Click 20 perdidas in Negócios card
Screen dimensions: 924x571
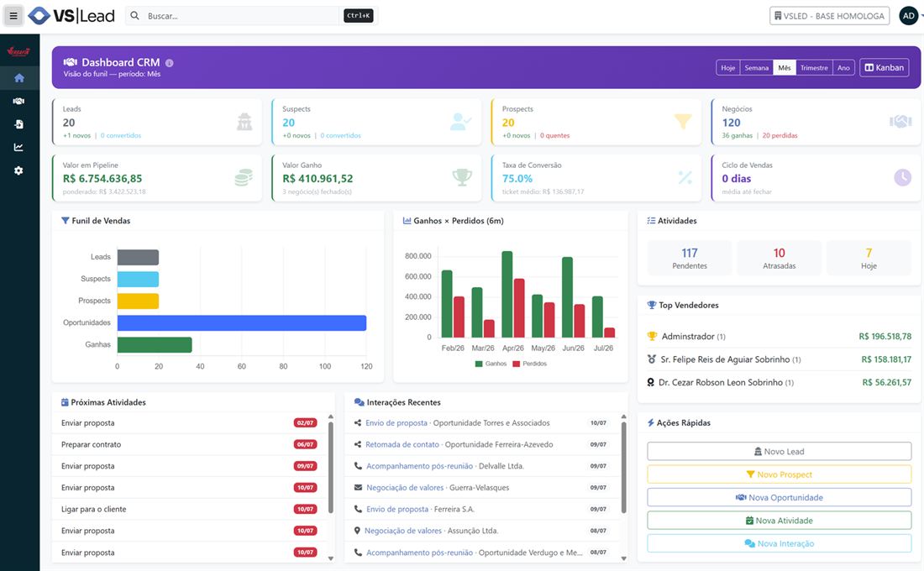click(x=780, y=135)
